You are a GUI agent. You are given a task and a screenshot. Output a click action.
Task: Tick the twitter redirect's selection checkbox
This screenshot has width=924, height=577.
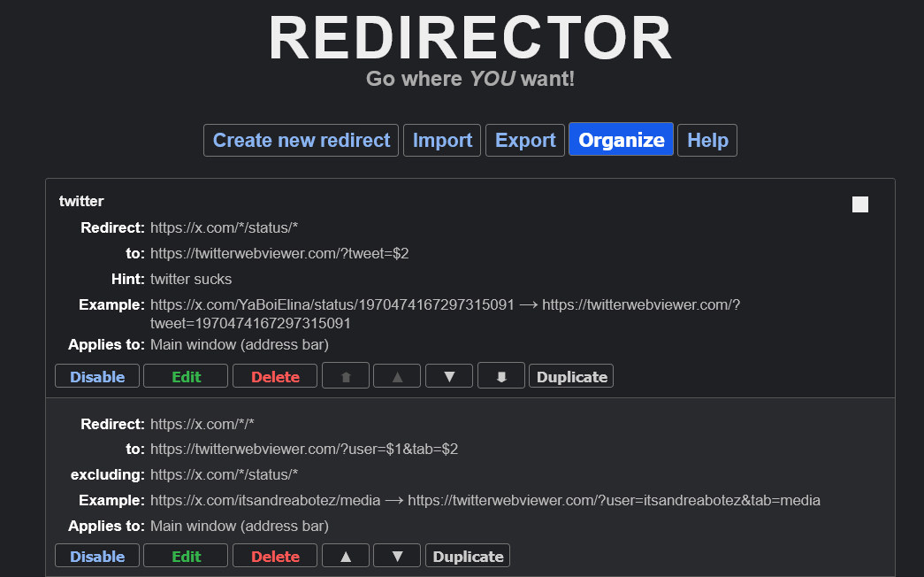click(x=859, y=204)
